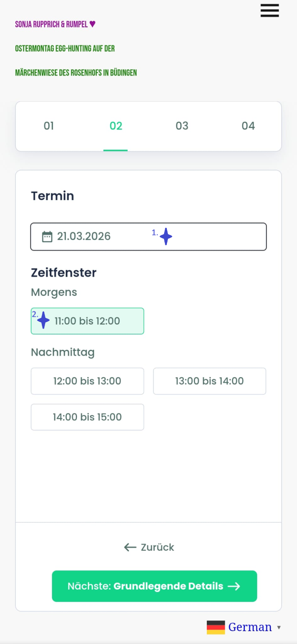297x644 pixels.
Task: Select the 11:00 bis 12:00 time slot
Action: point(87,321)
